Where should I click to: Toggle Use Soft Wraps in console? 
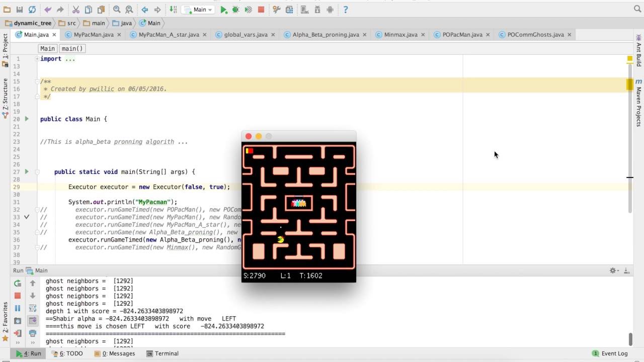coord(33,308)
